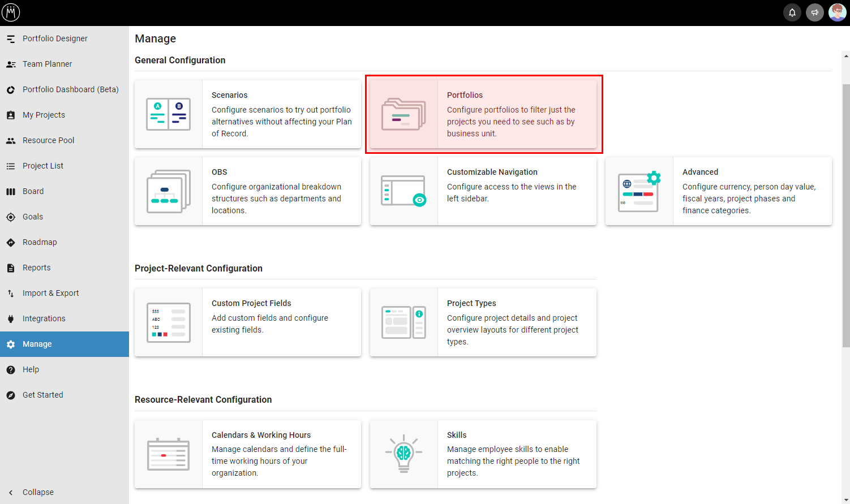
Task: Click the Board columns icon
Action: click(11, 191)
